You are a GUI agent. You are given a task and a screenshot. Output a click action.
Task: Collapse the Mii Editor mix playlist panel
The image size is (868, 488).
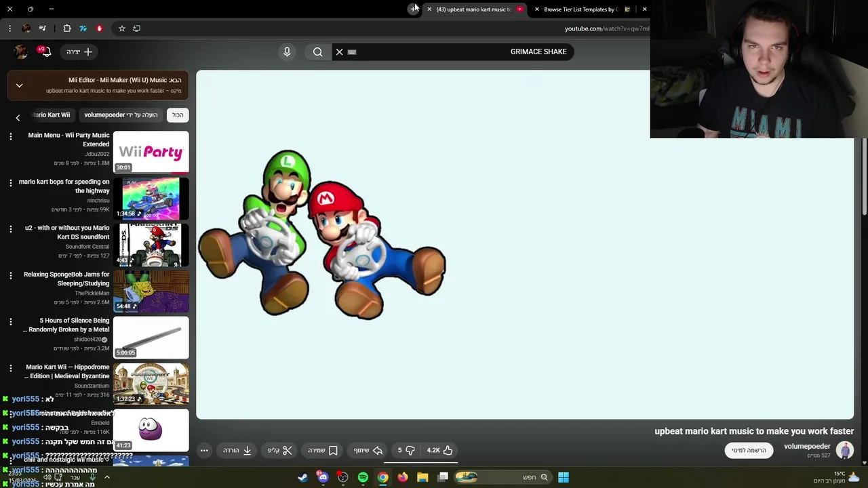pyautogui.click(x=19, y=85)
